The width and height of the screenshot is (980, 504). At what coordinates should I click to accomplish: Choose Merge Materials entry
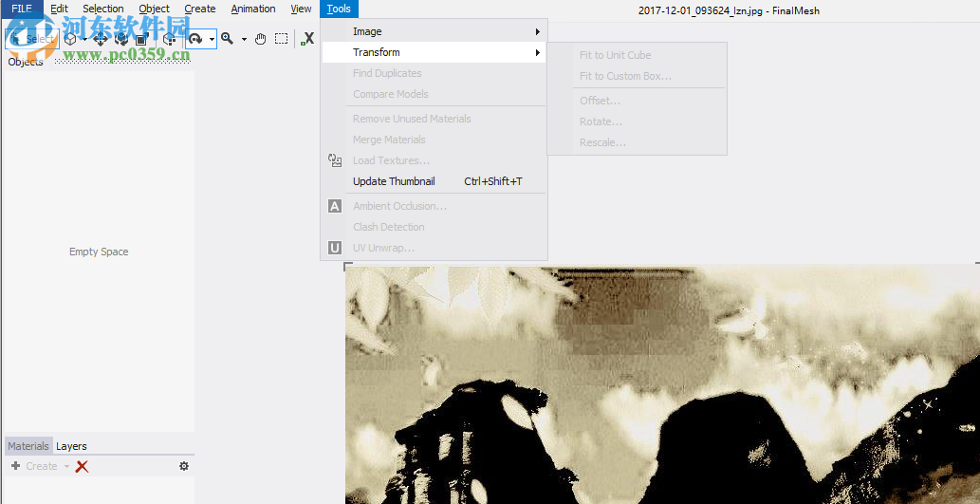(x=434, y=140)
